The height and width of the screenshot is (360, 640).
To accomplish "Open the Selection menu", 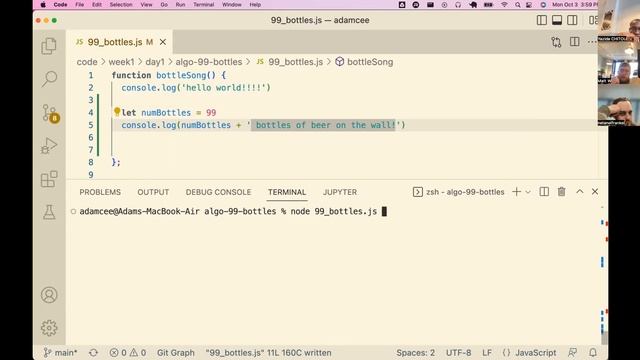I will point(121,5).
